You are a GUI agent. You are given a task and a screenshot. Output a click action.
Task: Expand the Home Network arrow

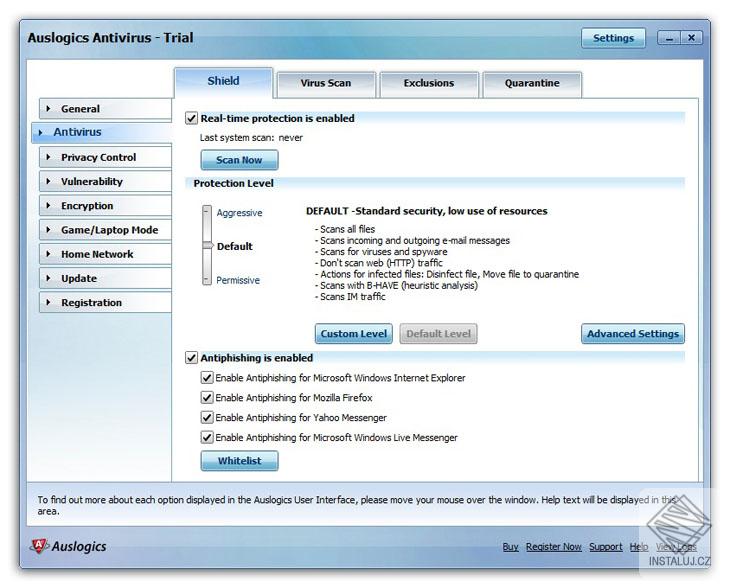tap(48, 254)
